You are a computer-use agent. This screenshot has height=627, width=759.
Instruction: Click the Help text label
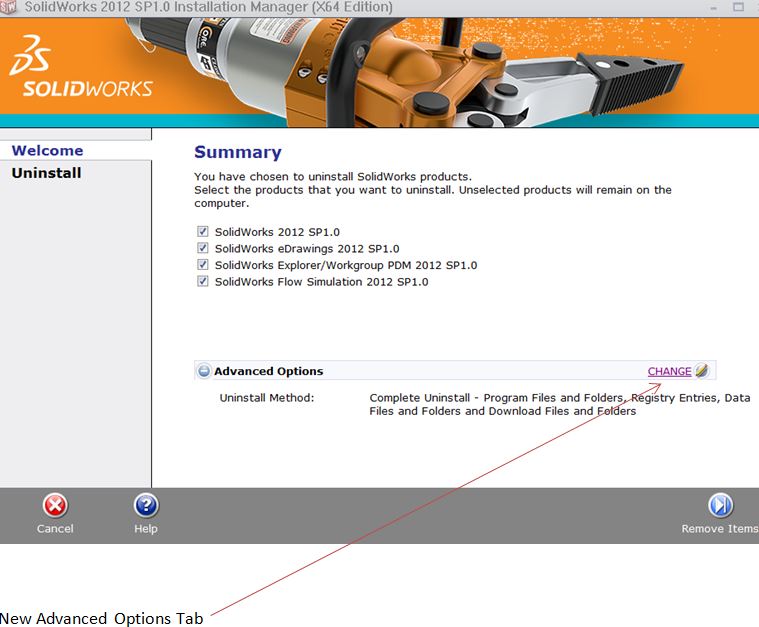coord(146,529)
